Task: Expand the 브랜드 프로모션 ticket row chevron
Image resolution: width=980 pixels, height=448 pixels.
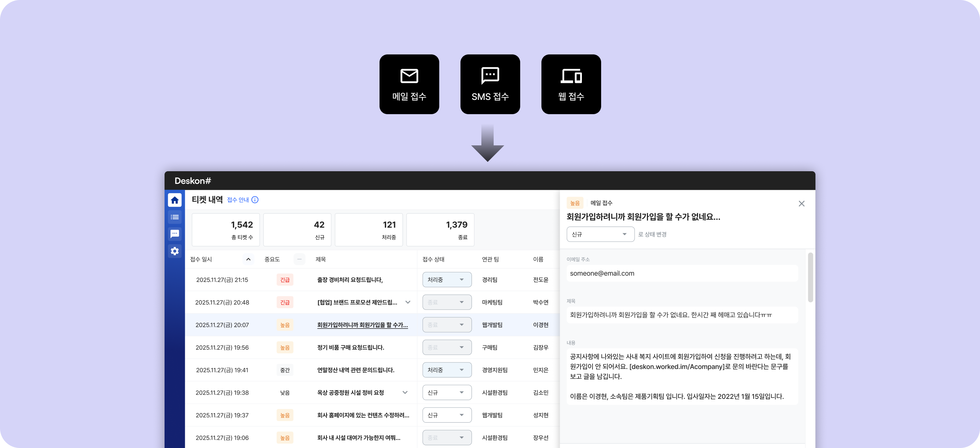Action: point(407,302)
